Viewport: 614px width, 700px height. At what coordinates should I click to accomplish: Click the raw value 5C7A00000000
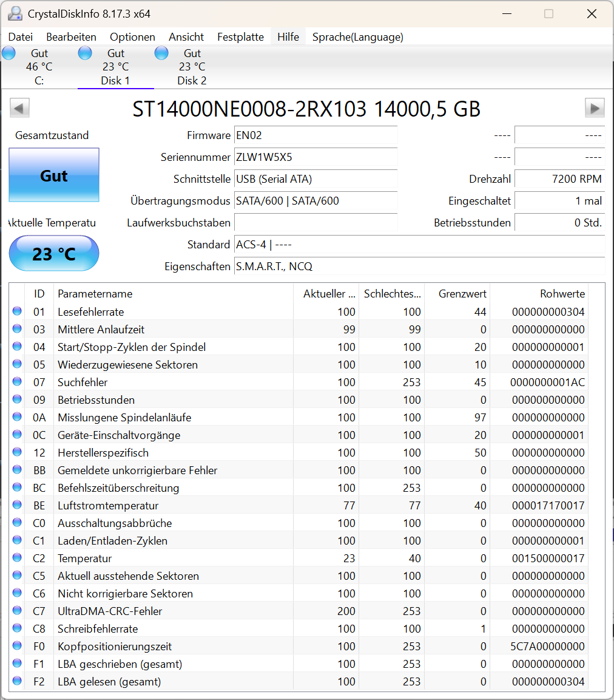[547, 647]
